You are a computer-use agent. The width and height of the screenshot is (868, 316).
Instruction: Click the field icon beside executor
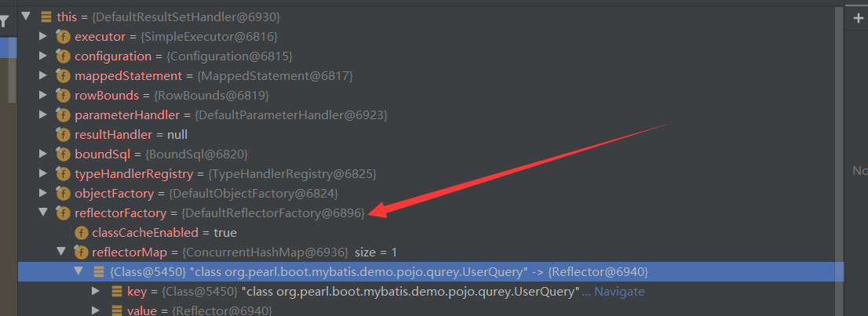pos(63,37)
